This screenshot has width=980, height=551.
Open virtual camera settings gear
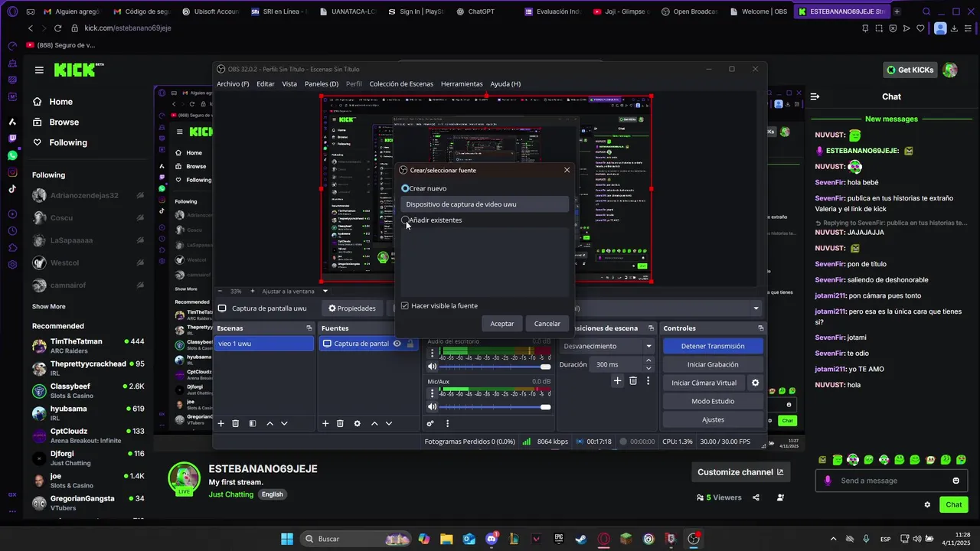pos(755,383)
